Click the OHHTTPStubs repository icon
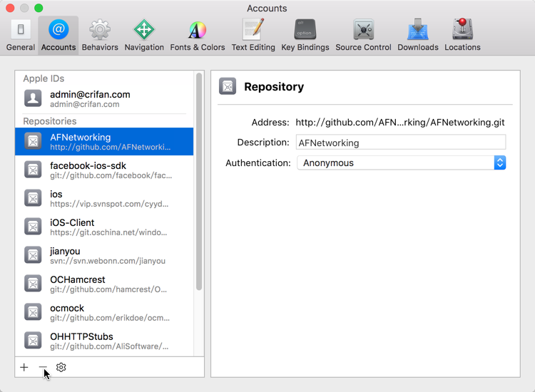This screenshot has width=535, height=392. point(33,340)
